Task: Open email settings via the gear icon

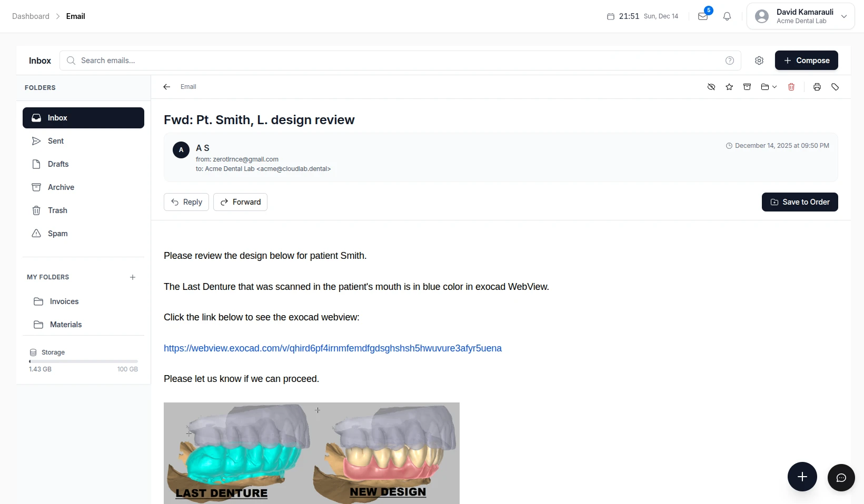Action: point(759,61)
